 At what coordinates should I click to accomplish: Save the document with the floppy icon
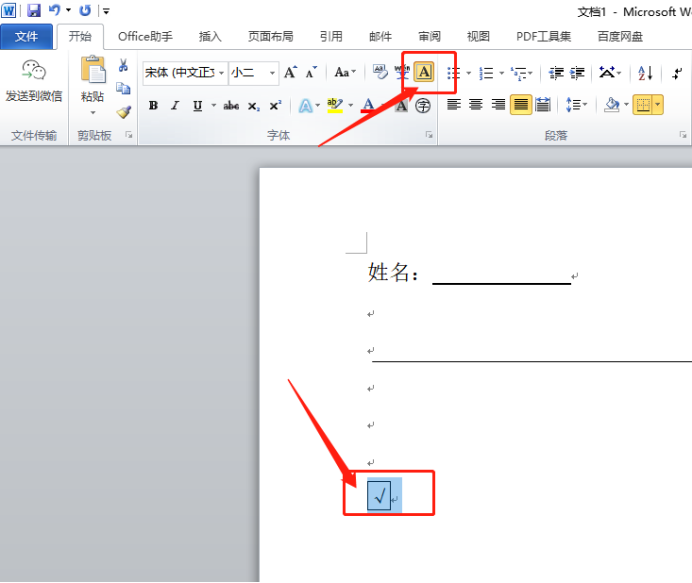coord(34,10)
